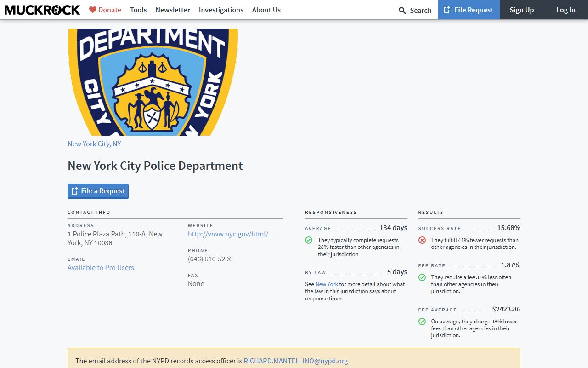Image resolution: width=588 pixels, height=368 pixels.
Task: Click the Sign Up button
Action: tap(522, 10)
